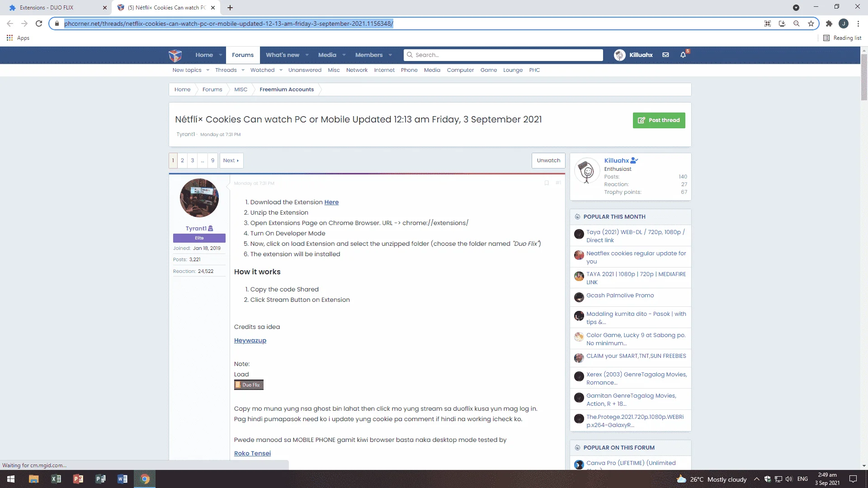868x488 pixels.
Task: Open Network sub-navigation item
Action: [x=357, y=70]
